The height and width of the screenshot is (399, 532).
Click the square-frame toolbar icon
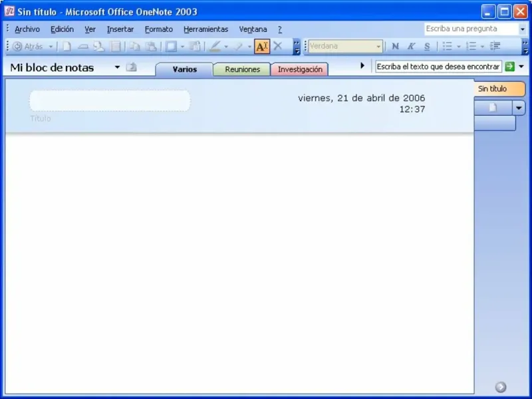(171, 47)
